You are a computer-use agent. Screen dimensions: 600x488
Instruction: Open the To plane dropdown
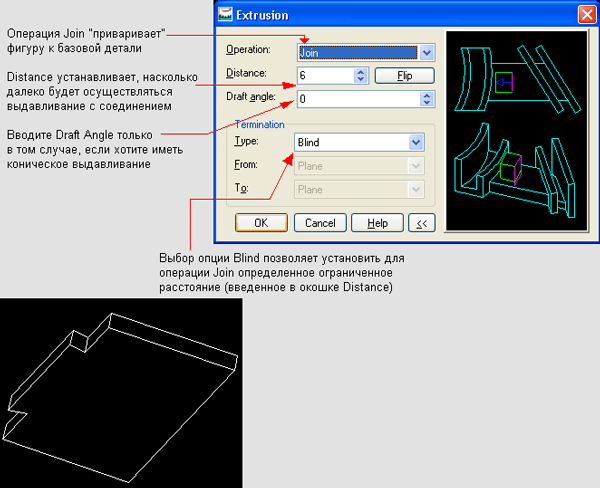tap(416, 189)
